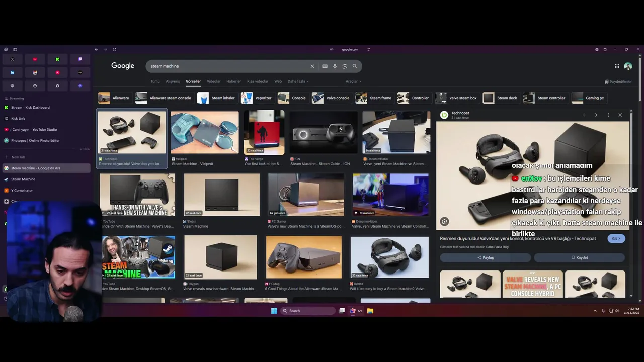Open Photopea Online Photo Editor tab
Viewport: 644px width, 362px height.
[46, 140]
